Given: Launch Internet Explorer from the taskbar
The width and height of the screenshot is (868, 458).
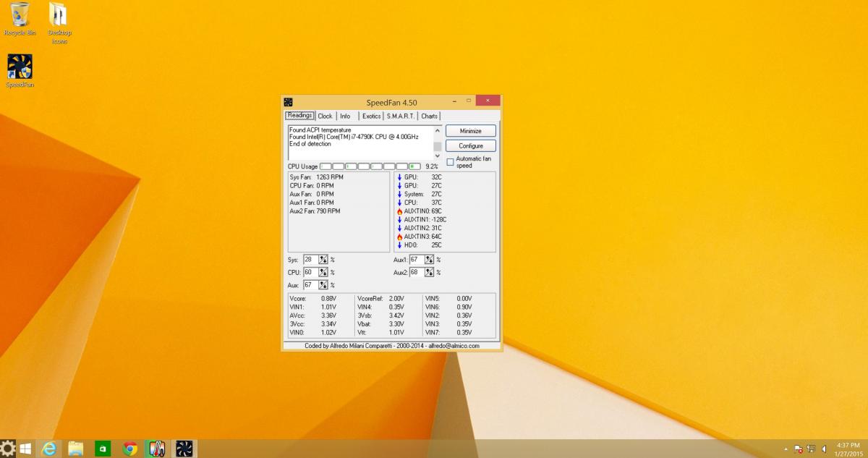Looking at the screenshot, I should coord(49,449).
